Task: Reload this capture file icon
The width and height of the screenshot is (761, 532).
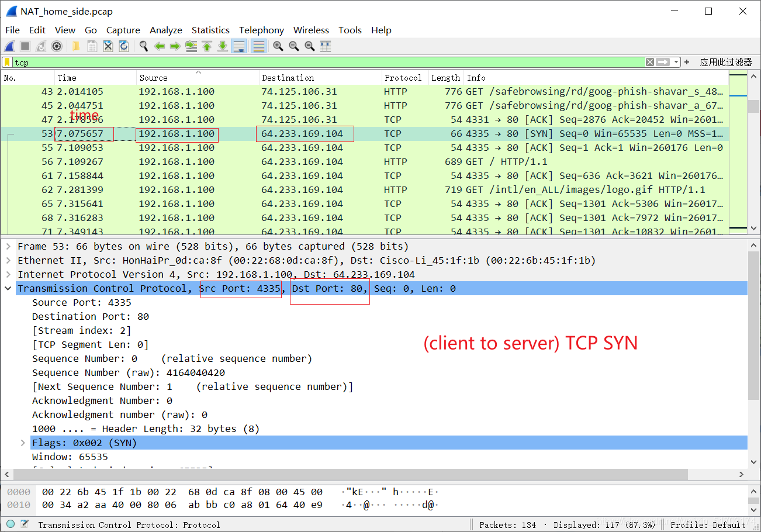Action: point(123,46)
